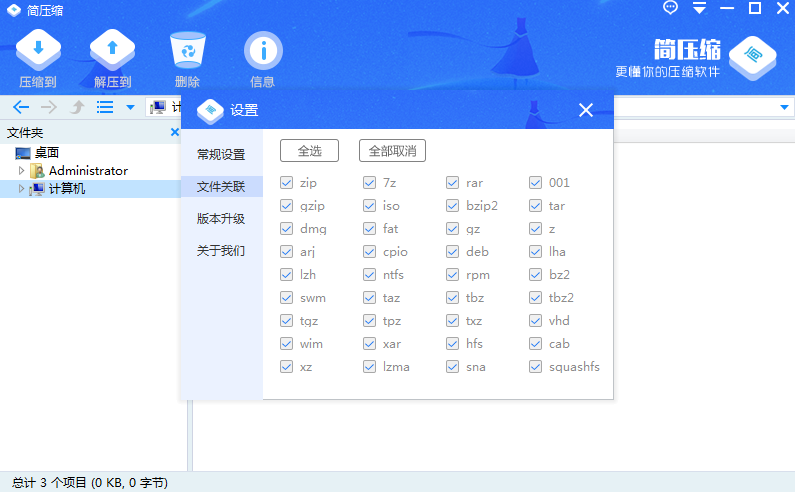Click the 全部取消 button
This screenshot has height=492, width=795.
(392, 151)
